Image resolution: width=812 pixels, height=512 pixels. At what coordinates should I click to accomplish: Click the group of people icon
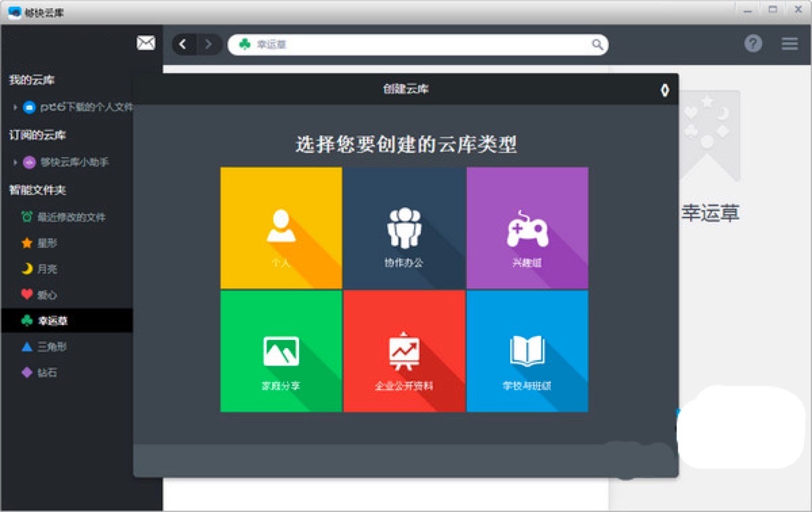(404, 228)
